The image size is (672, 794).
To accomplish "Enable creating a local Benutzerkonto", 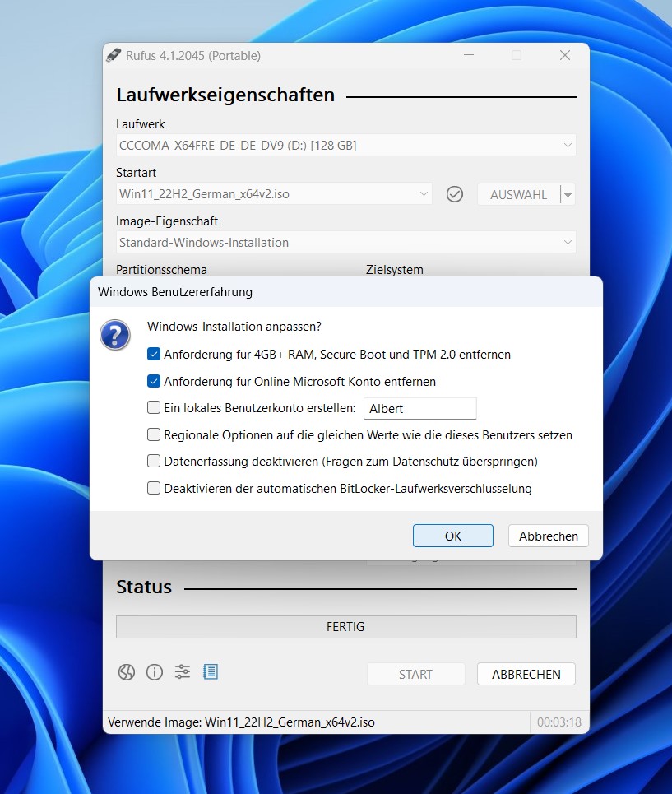I will 154,407.
